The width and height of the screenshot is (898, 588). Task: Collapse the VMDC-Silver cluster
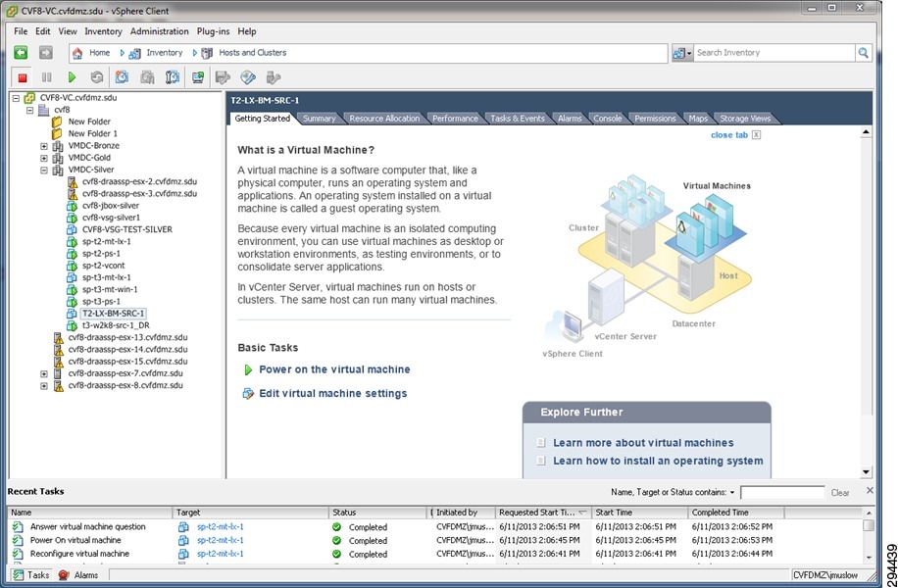pyautogui.click(x=44, y=171)
